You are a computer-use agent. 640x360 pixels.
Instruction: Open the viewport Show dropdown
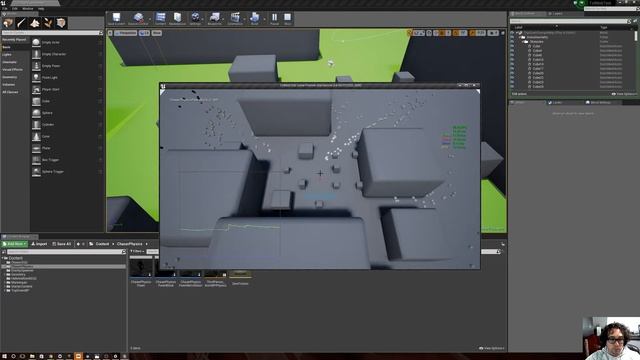tap(157, 33)
